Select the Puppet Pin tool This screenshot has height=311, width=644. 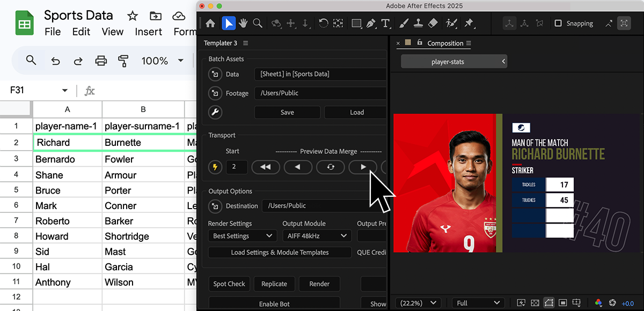pyautogui.click(x=469, y=23)
